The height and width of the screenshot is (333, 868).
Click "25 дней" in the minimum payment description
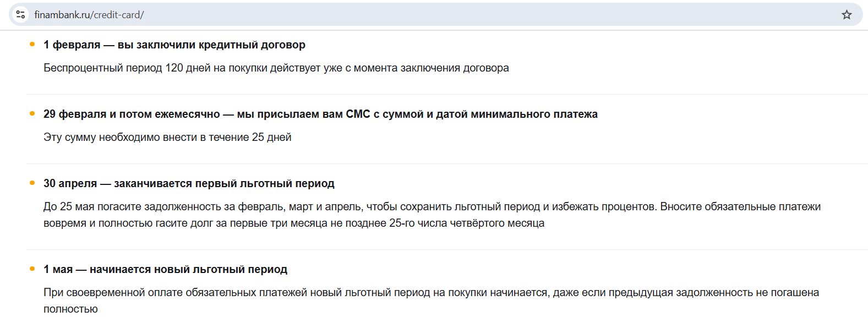(x=271, y=137)
